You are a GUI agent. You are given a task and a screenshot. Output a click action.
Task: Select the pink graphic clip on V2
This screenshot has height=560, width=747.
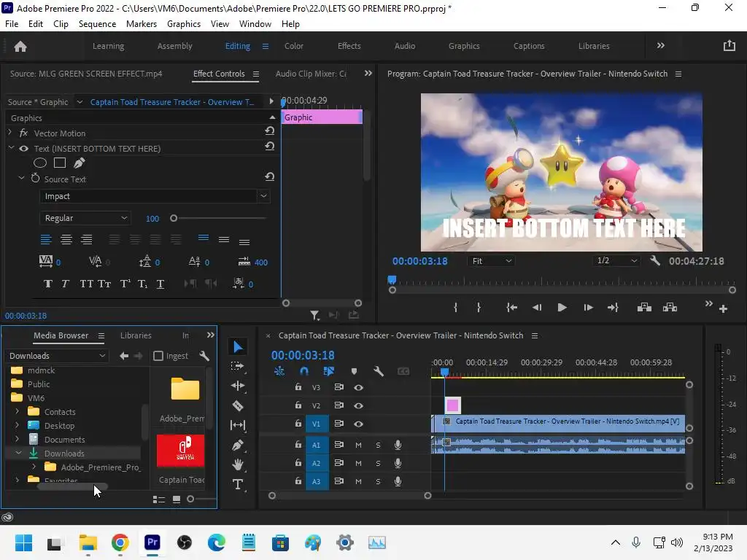coord(452,405)
